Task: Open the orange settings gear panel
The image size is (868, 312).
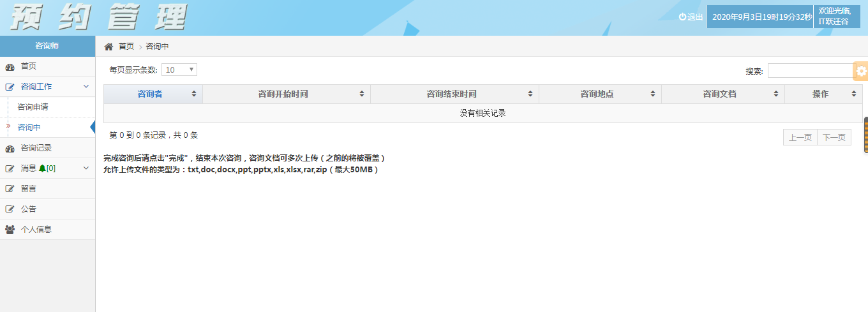Action: click(x=861, y=71)
